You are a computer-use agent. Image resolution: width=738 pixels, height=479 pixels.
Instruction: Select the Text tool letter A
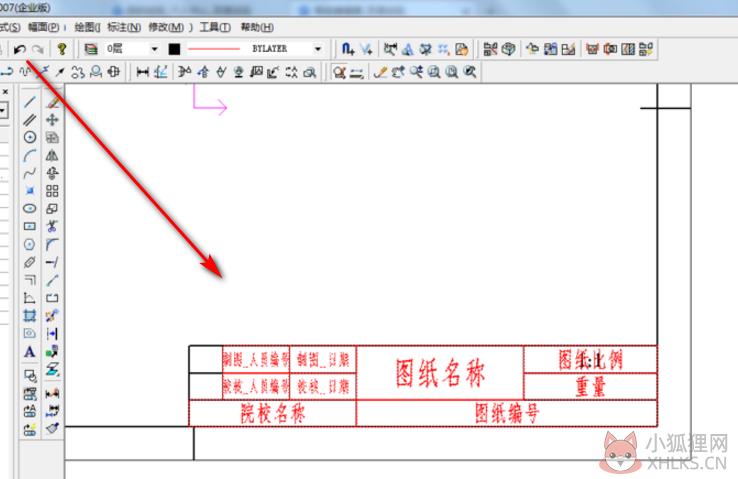click(30, 352)
